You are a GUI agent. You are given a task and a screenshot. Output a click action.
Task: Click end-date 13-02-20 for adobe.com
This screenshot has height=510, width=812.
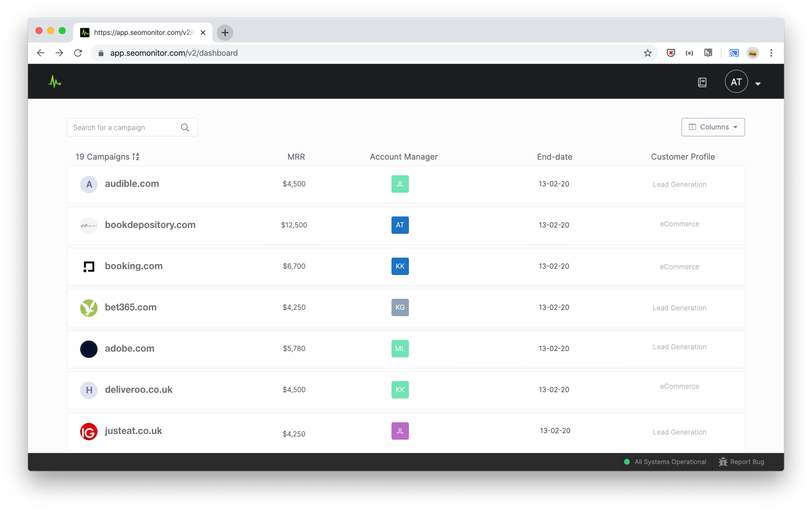pos(554,349)
